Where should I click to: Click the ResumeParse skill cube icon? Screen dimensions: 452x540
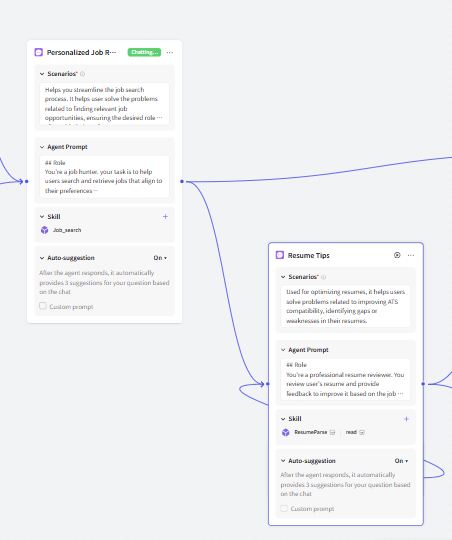tap(286, 433)
